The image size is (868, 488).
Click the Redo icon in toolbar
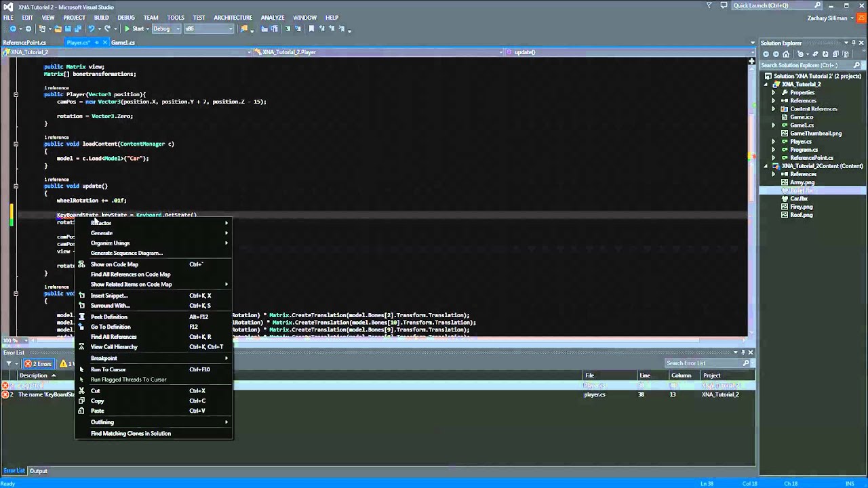(x=107, y=29)
